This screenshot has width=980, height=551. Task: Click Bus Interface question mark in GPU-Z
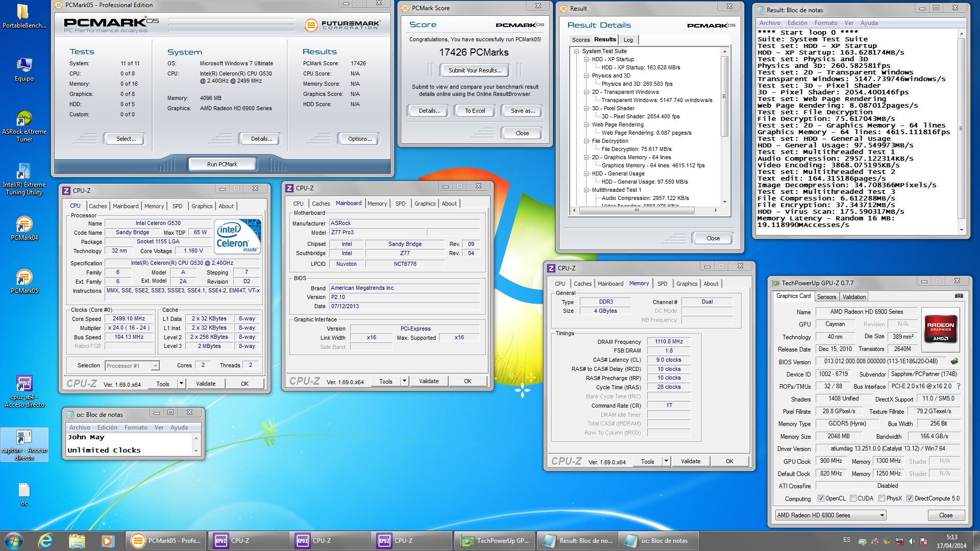pos(958,386)
